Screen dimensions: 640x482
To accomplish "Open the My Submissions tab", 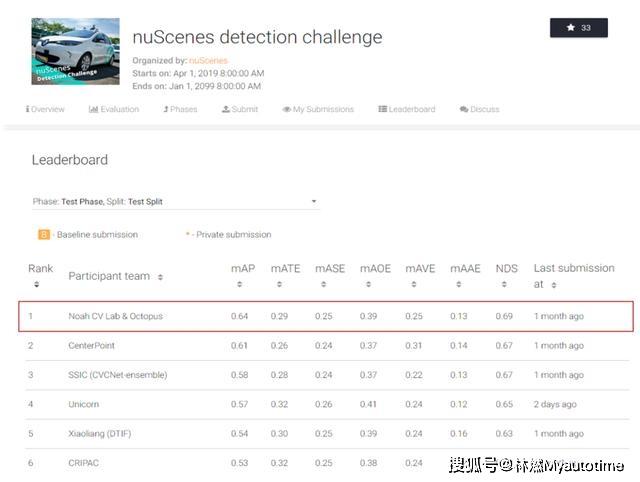I will 318,109.
